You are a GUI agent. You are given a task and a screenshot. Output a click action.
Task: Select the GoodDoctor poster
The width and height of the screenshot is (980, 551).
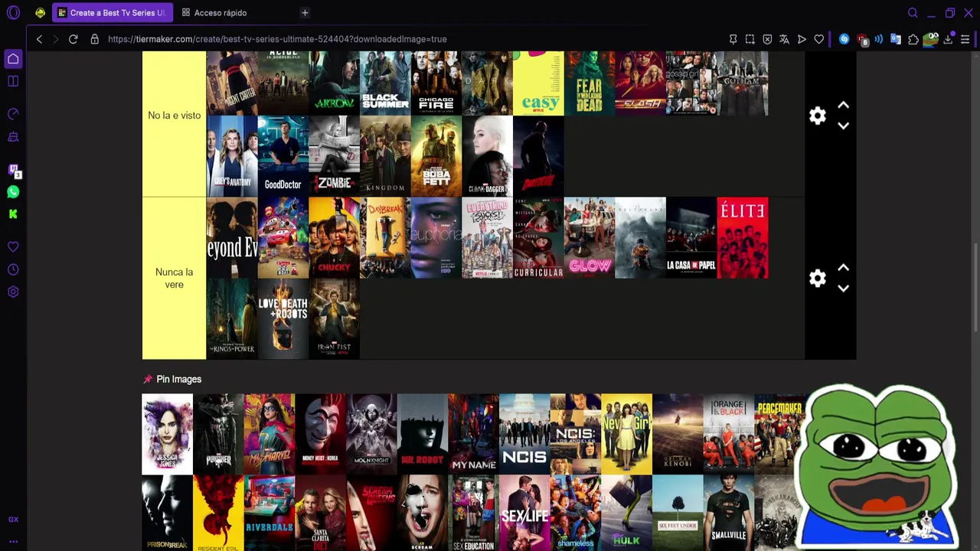[x=283, y=157]
